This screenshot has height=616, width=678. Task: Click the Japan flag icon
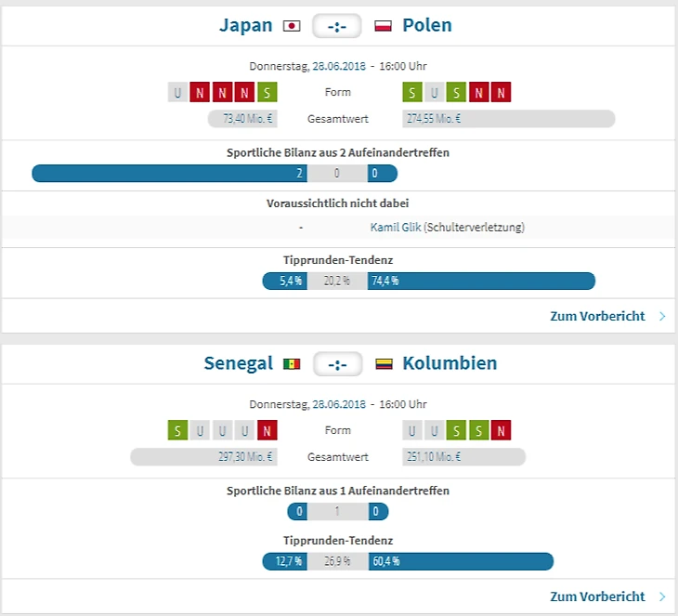pyautogui.click(x=292, y=26)
